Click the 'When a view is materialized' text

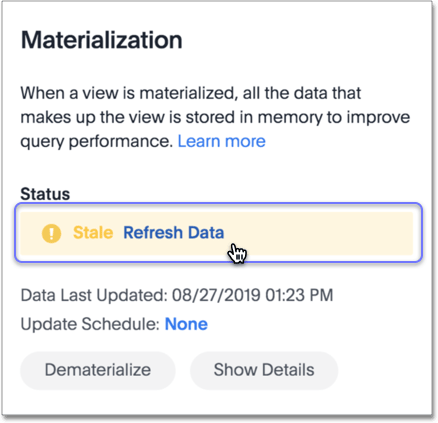coord(129,93)
